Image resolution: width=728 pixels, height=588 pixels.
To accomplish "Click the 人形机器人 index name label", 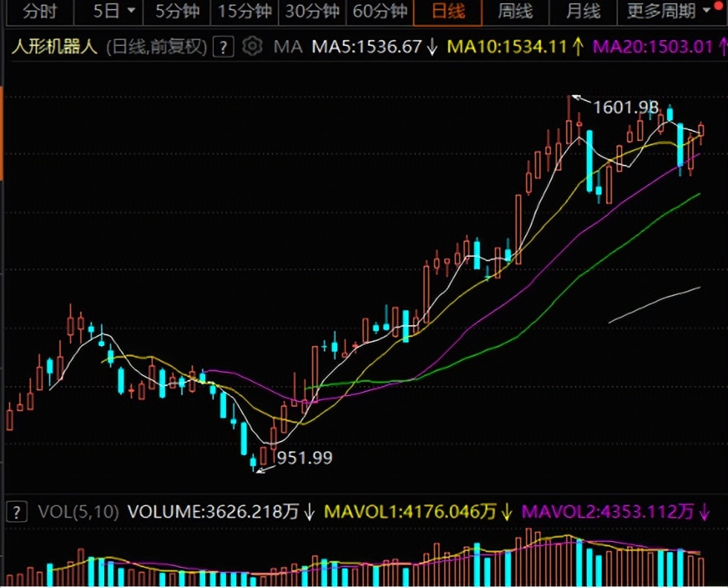I will pyautogui.click(x=55, y=47).
